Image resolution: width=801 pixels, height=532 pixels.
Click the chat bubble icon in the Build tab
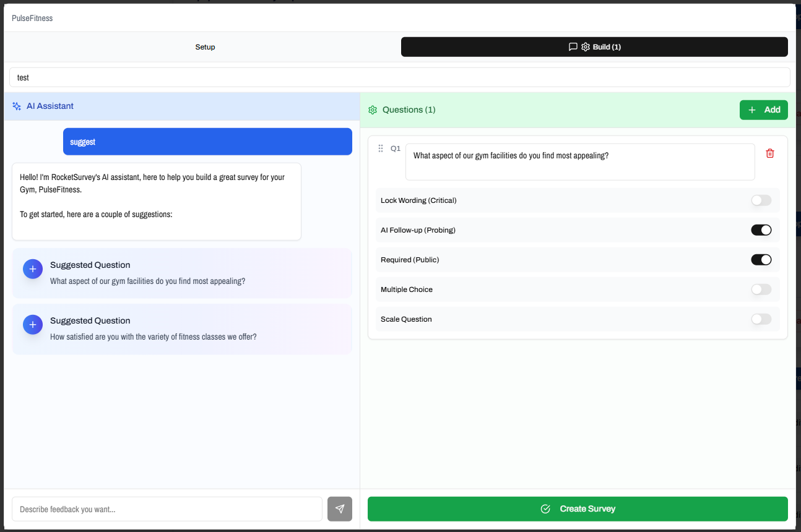(573, 46)
